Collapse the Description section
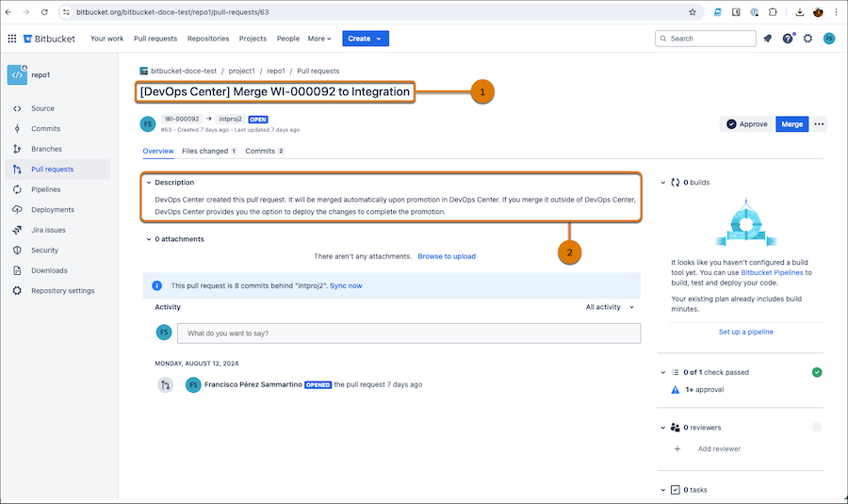Image resolution: width=848 pixels, height=504 pixels. 149,183
